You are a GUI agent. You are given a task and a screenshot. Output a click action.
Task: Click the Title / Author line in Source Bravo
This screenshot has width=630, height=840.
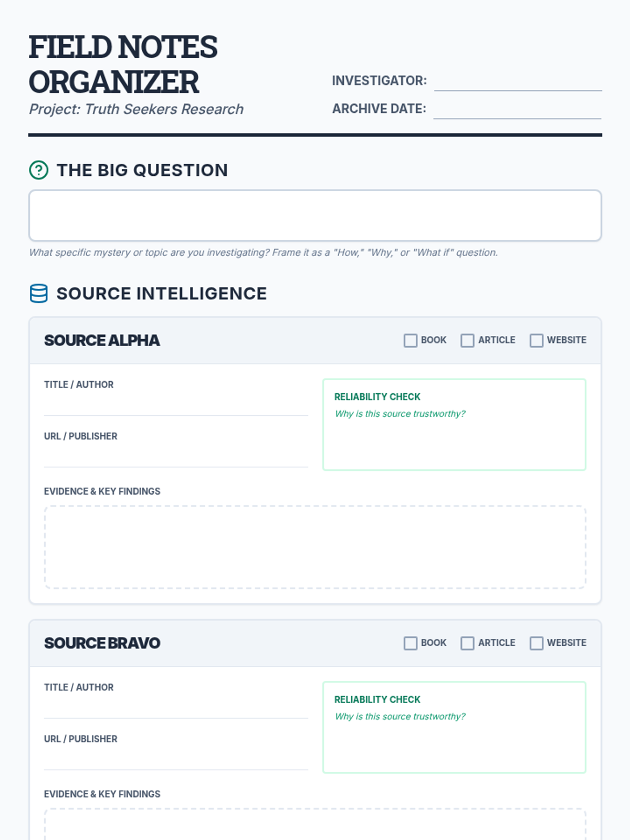[x=176, y=708]
